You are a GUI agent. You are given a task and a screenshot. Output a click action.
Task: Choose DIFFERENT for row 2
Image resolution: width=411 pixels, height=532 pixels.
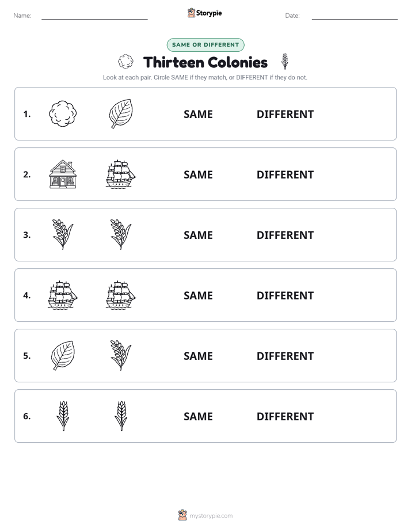coord(285,174)
